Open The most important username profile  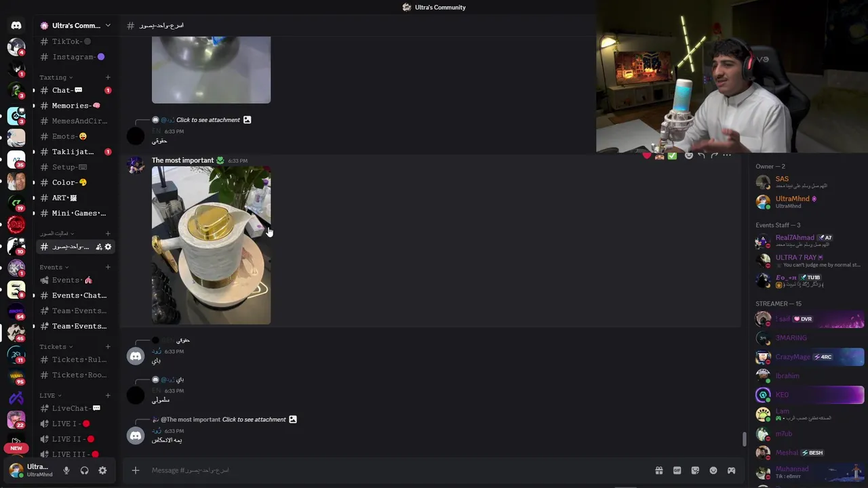coord(182,161)
